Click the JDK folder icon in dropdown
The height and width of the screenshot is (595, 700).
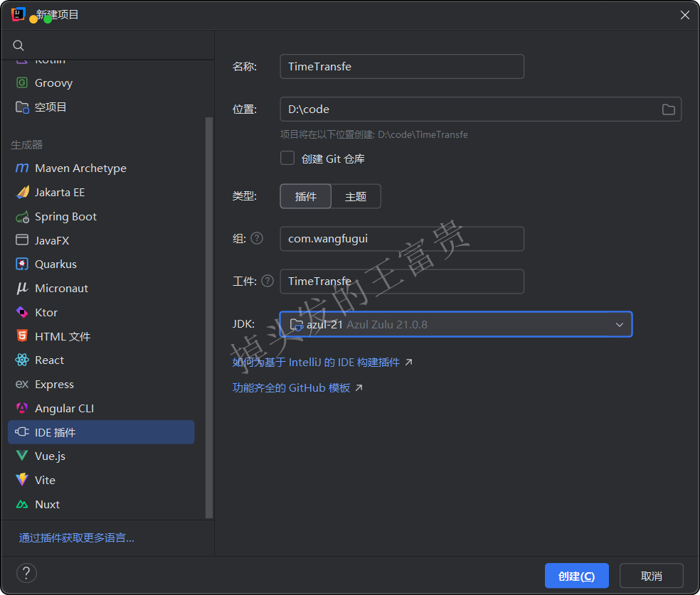coord(297,325)
